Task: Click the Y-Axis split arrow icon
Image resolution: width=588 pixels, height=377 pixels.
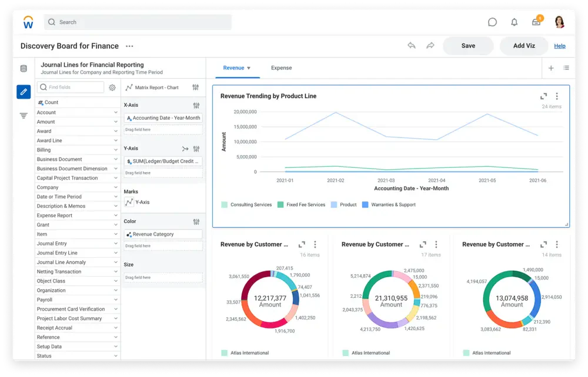Action: (185, 149)
